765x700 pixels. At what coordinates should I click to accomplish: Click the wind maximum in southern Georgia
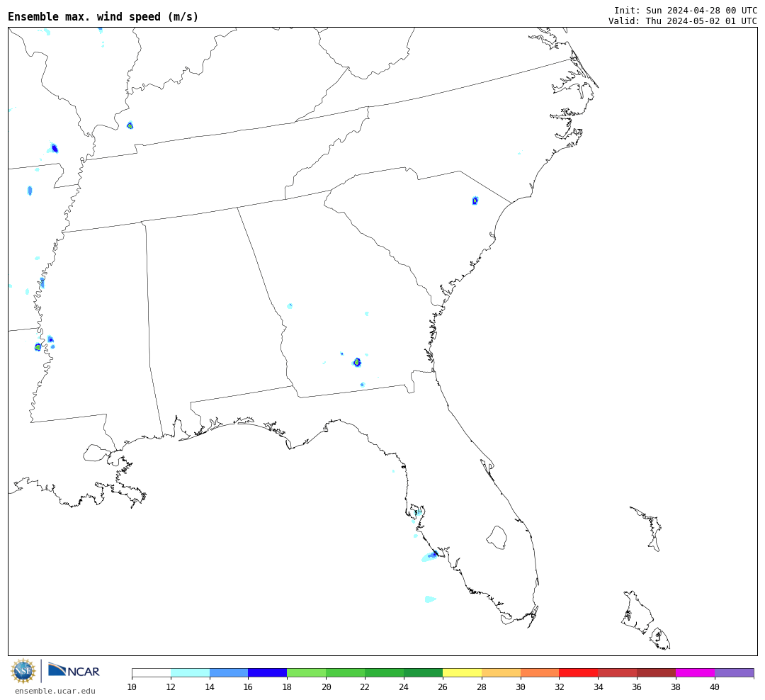point(357,362)
